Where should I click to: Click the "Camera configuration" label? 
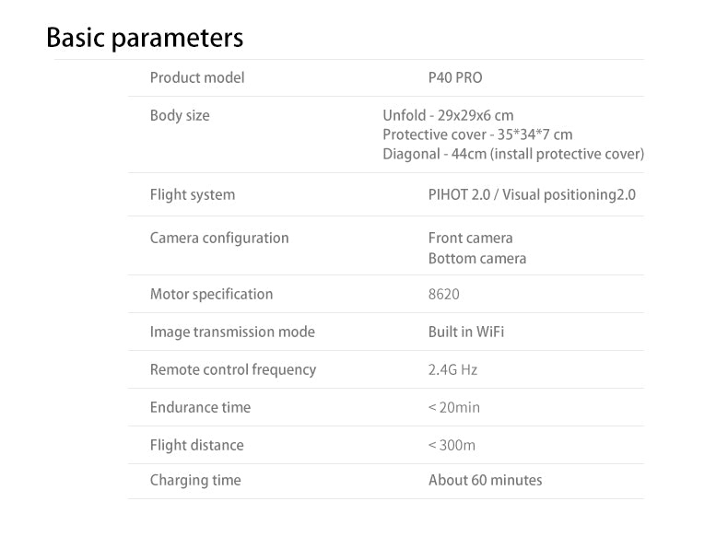click(219, 238)
